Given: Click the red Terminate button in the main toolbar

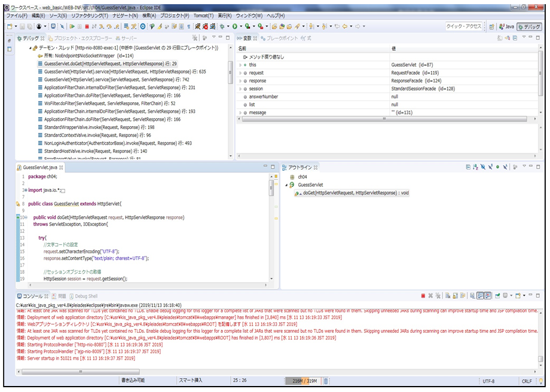Looking at the screenshot, I should (x=87, y=26).
